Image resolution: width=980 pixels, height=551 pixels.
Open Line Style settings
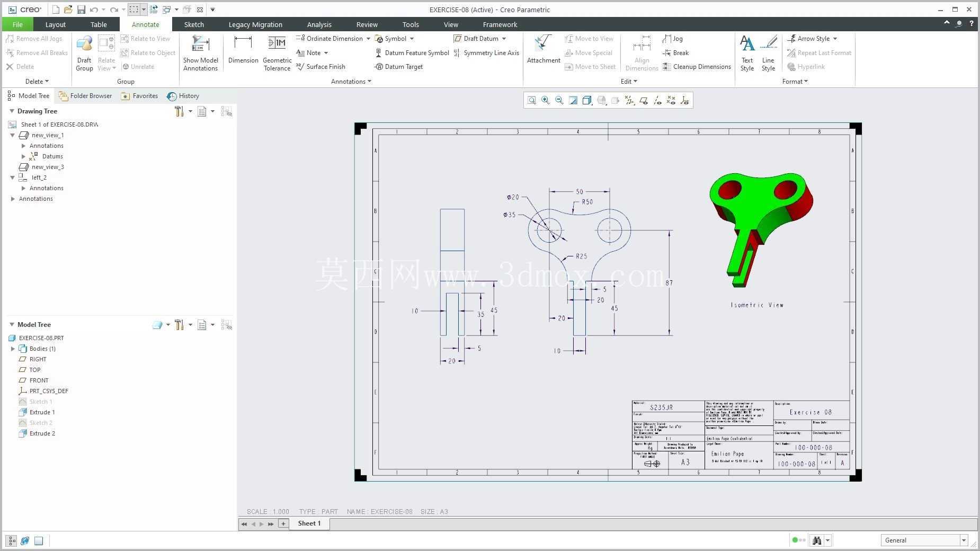click(x=768, y=53)
